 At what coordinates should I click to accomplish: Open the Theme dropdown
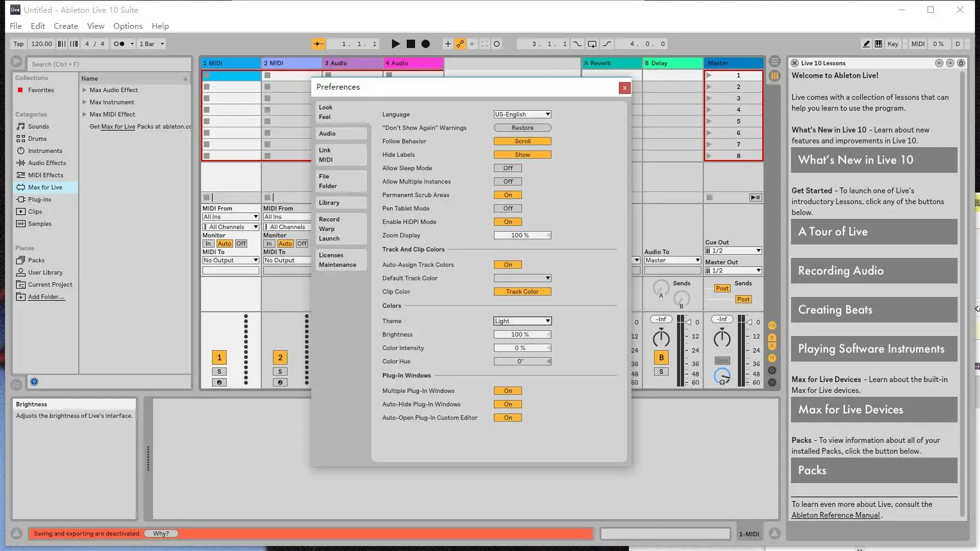click(x=523, y=321)
